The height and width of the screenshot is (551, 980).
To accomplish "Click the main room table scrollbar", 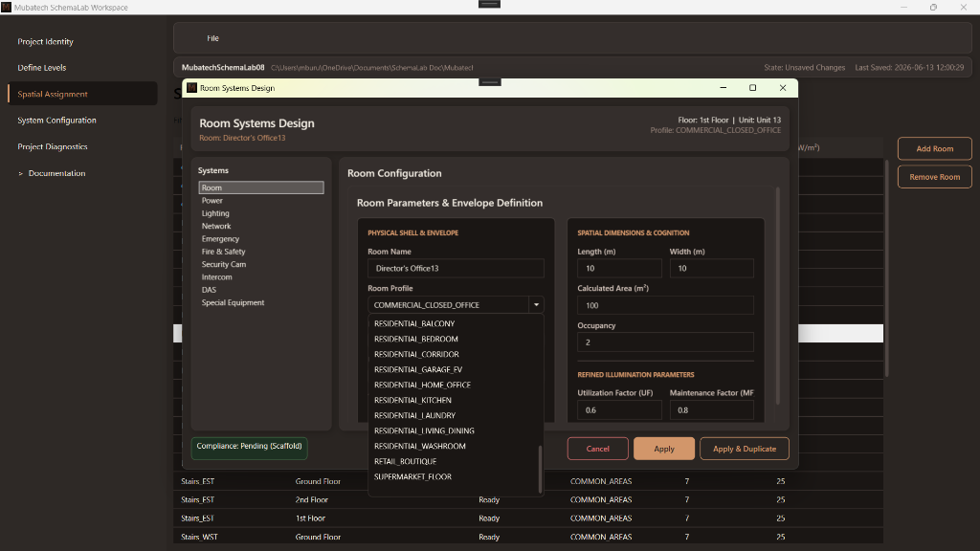I will 886,269.
